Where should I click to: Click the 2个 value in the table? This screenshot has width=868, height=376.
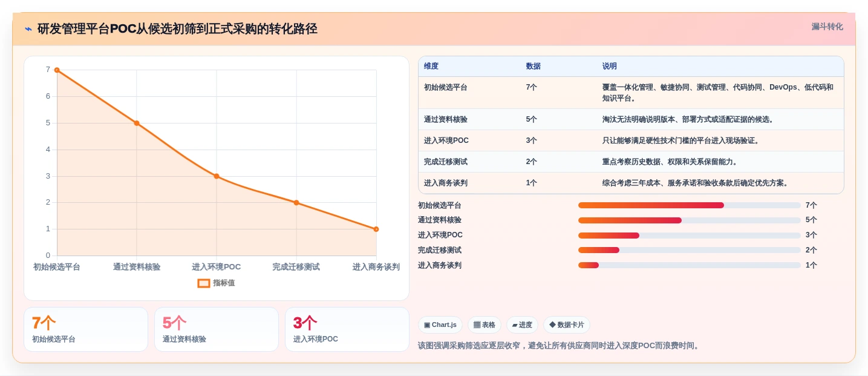click(532, 162)
